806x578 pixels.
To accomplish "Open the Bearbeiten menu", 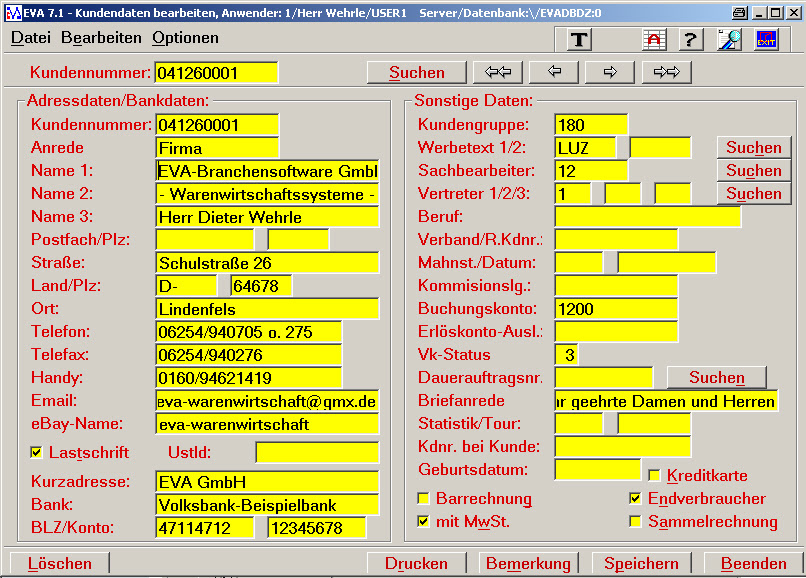I will (x=101, y=38).
